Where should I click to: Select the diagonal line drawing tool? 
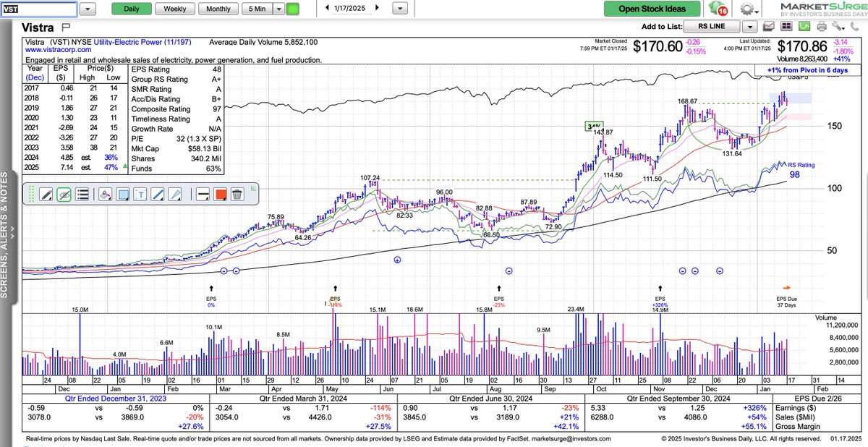pyautogui.click(x=158, y=194)
